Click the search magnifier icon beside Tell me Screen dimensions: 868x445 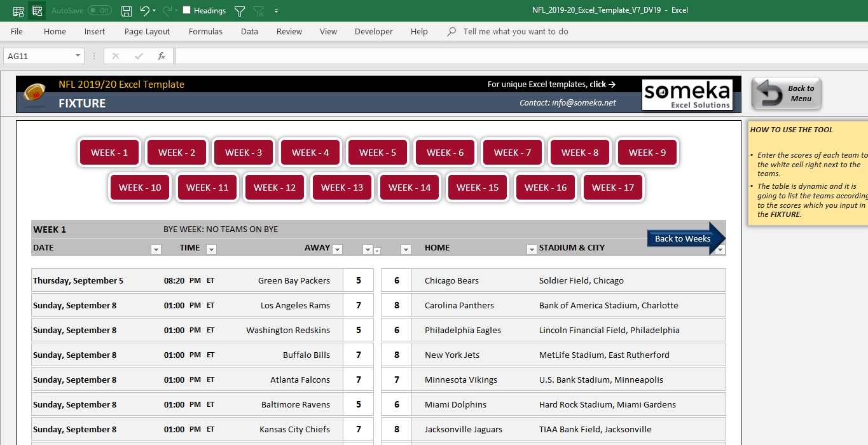tap(451, 31)
